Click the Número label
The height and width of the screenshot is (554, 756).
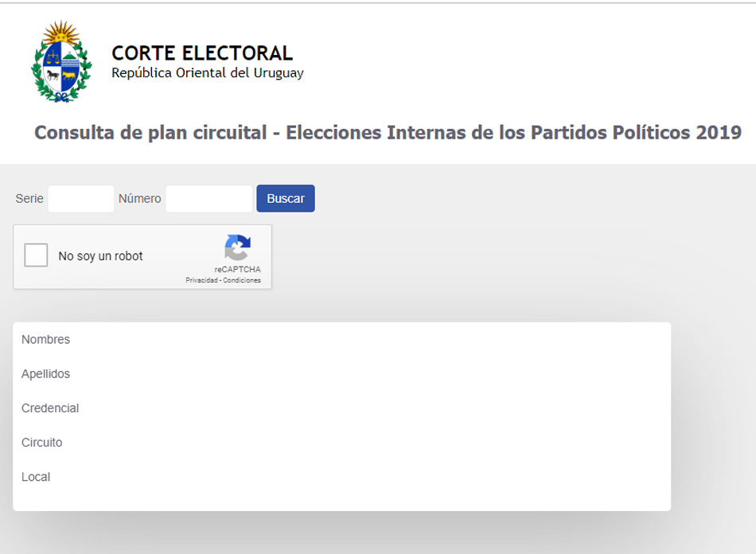coord(140,199)
